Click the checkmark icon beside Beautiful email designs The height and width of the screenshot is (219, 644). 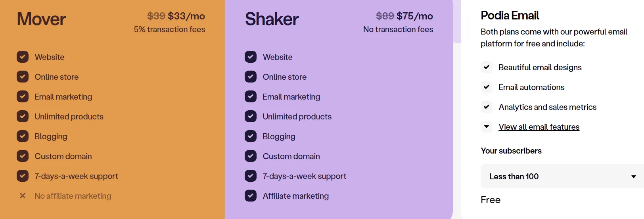coord(487,67)
